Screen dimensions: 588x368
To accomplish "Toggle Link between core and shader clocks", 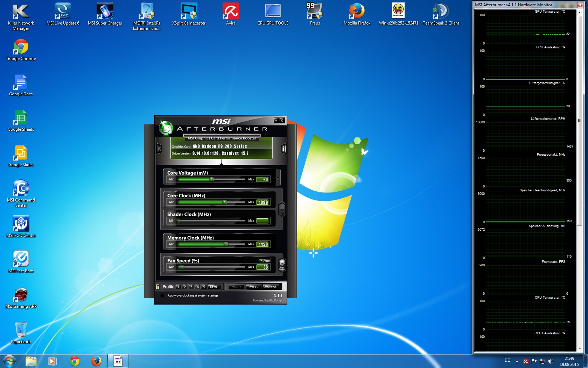I will click(x=282, y=209).
